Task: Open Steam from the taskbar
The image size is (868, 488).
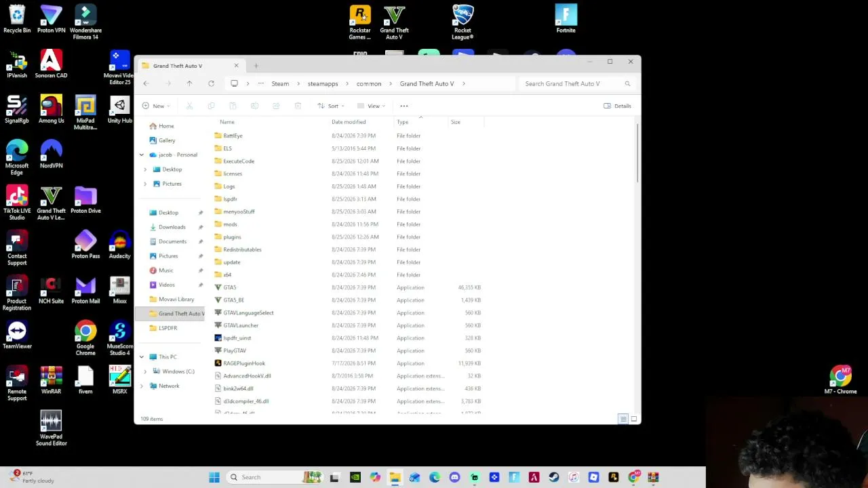Action: 554,477
